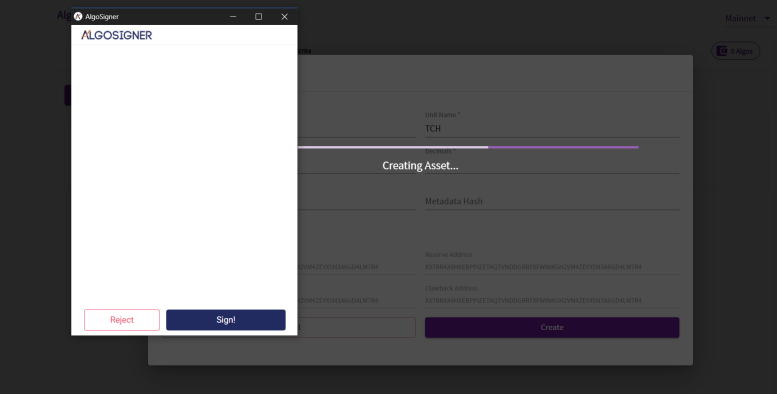This screenshot has width=777, height=394.
Task: Click the Clawback Address field
Action: point(552,300)
